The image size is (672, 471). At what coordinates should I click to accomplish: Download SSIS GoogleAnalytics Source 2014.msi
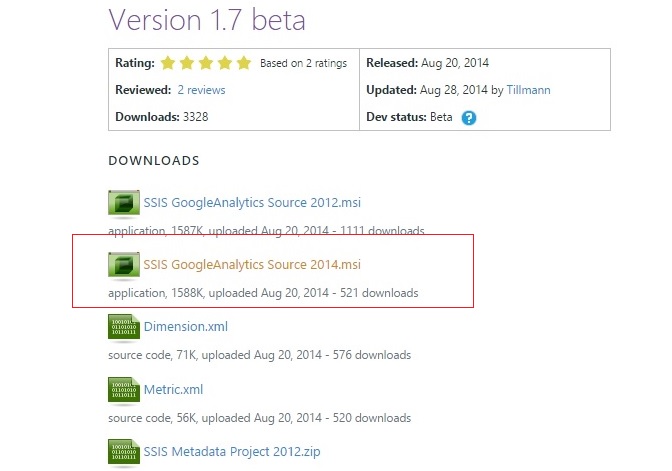click(x=252, y=264)
